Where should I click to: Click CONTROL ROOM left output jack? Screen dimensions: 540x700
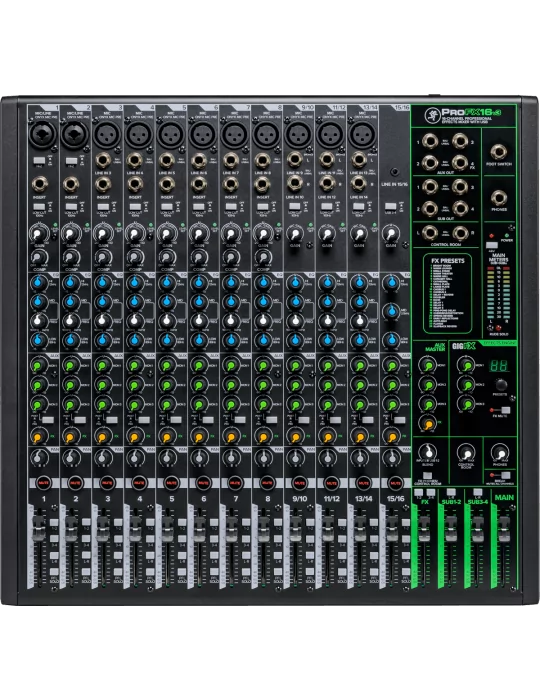430,233
